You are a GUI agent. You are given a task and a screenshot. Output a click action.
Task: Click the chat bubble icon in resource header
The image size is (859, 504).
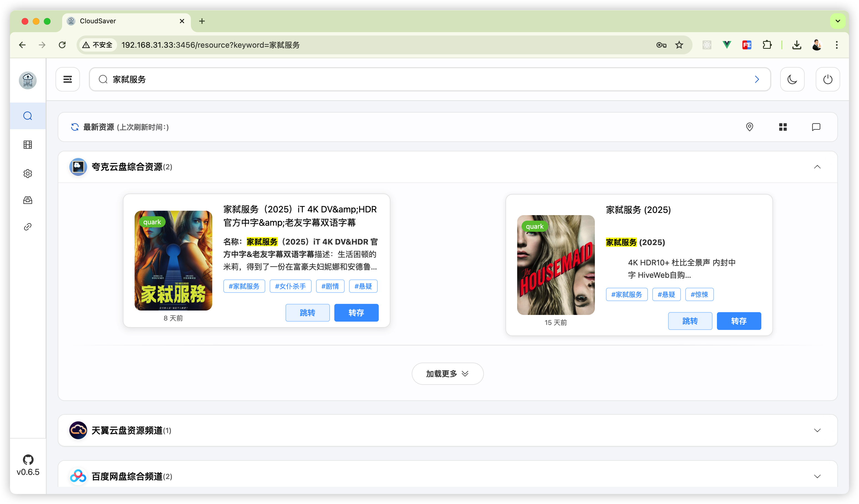[x=816, y=127]
